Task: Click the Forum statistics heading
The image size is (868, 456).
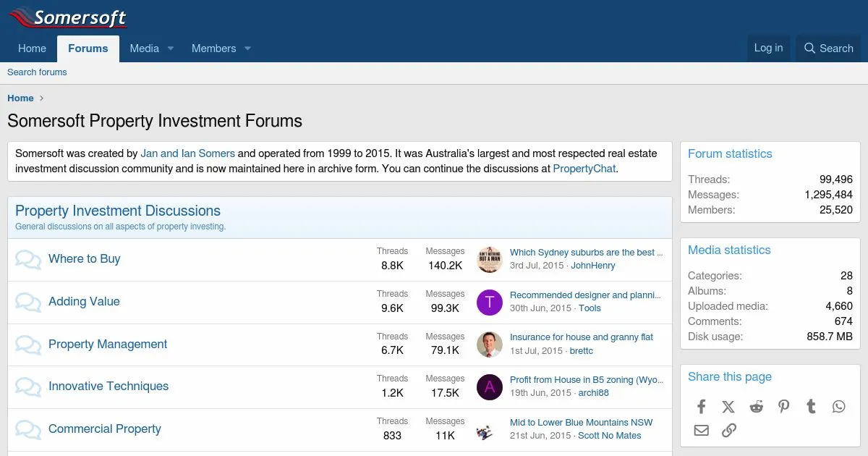Action: [x=730, y=154]
